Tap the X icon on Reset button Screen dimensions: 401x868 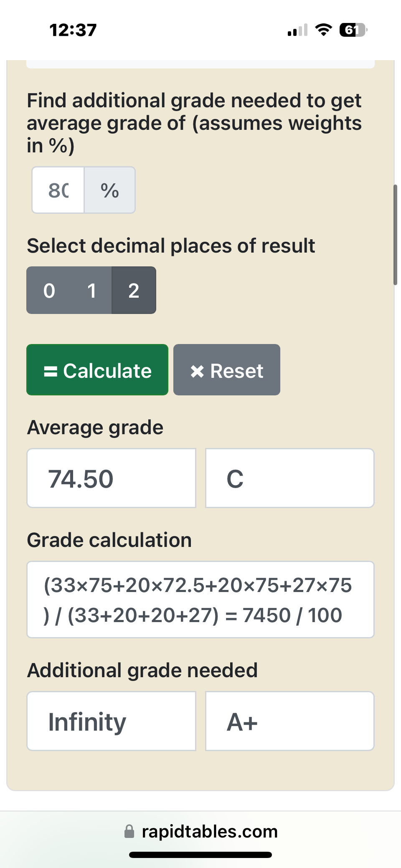197,371
